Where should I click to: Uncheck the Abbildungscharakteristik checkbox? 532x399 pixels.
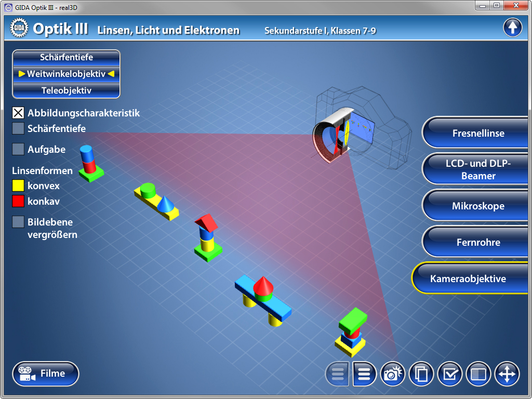tap(18, 113)
